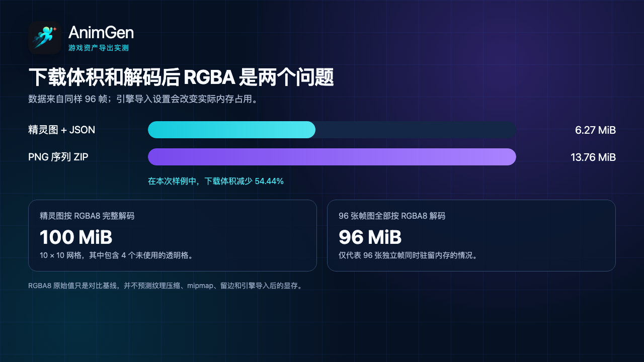Image resolution: width=644 pixels, height=362 pixels.
Task: Click the 13.76 MiB size value
Action: (593, 157)
